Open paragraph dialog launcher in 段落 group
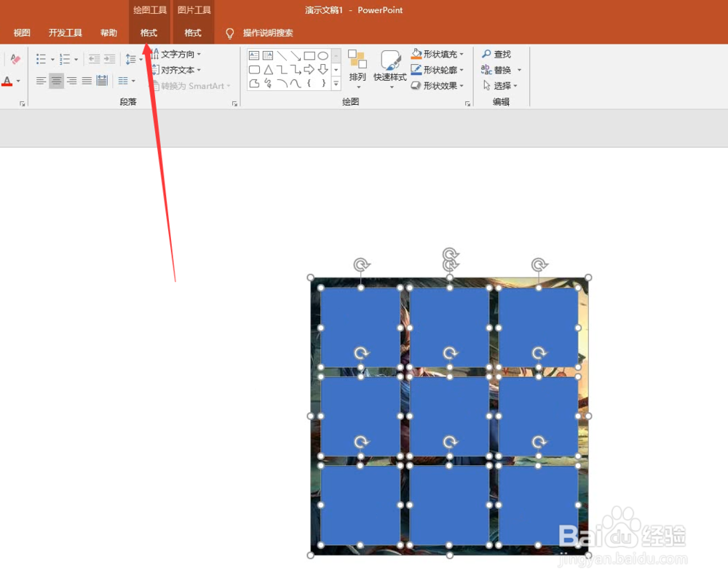This screenshot has width=728, height=584. pos(234,103)
